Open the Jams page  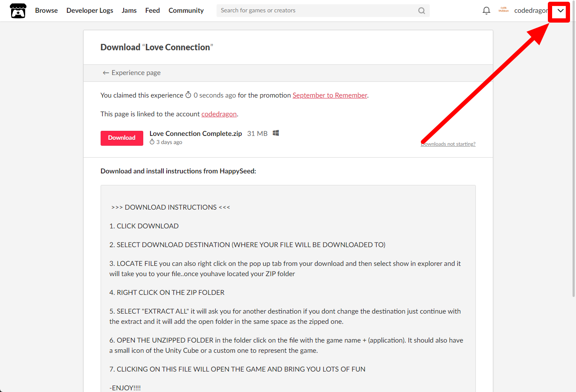tap(129, 11)
